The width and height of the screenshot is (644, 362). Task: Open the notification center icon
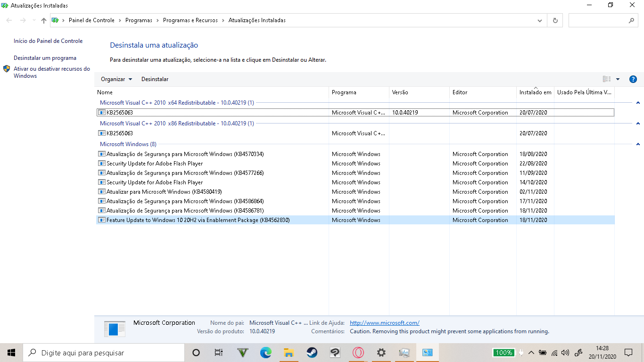pyautogui.click(x=628, y=353)
